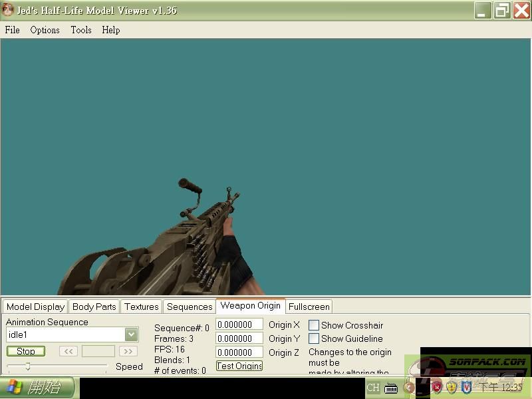Click the Origin Z value field
The image size is (532, 399).
(239, 352)
